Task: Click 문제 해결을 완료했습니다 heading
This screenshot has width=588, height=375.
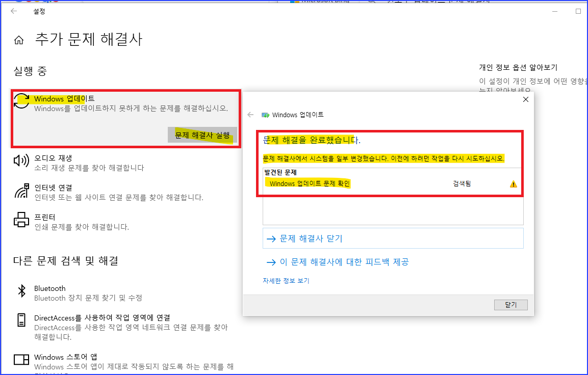Action: 312,141
